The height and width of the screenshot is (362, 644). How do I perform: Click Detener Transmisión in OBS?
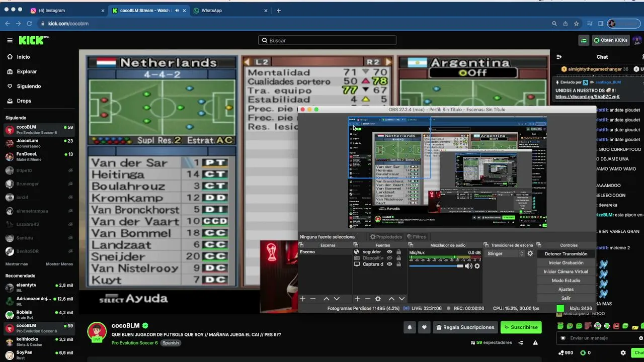click(566, 254)
